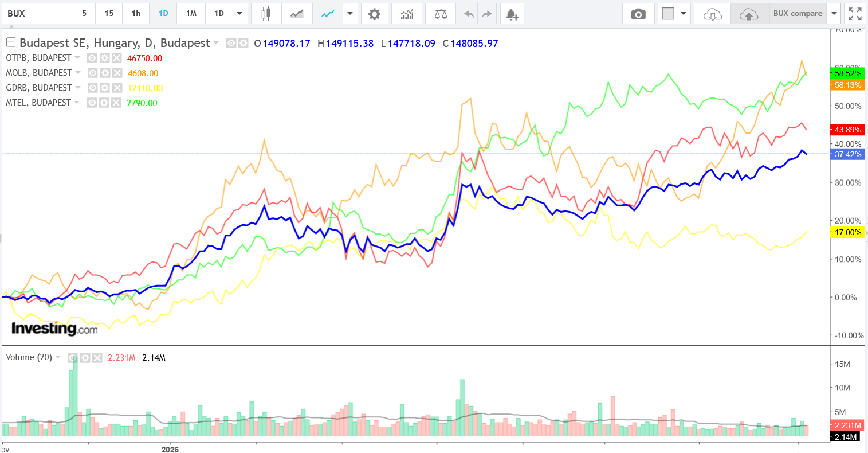Remove MTEL comparison from chart
The width and height of the screenshot is (868, 453).
(x=116, y=103)
